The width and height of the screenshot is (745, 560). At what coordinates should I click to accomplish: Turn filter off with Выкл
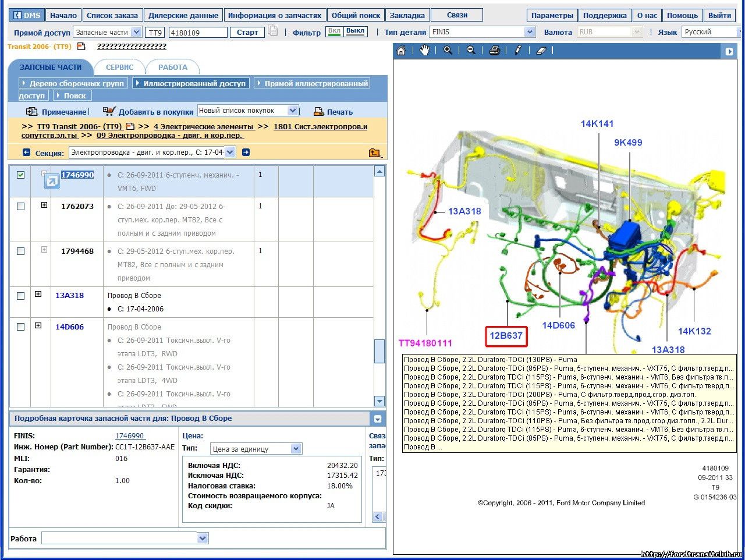click(355, 31)
